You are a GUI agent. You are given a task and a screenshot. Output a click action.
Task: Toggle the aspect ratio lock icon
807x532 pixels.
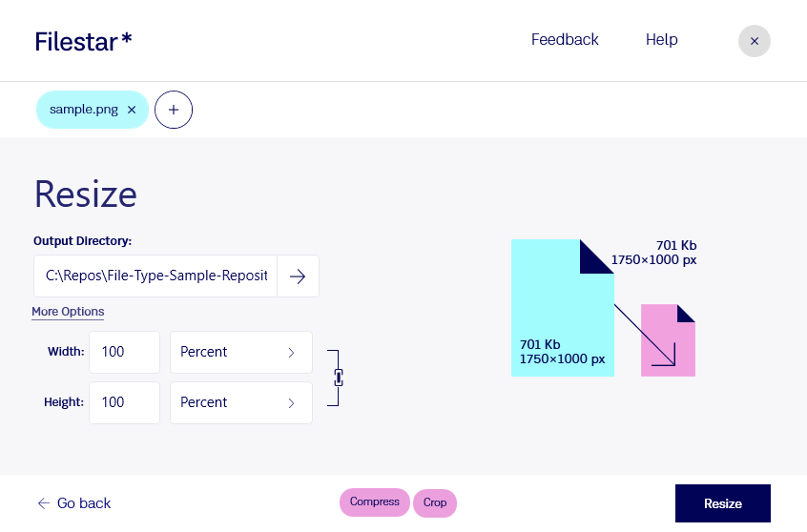point(338,378)
